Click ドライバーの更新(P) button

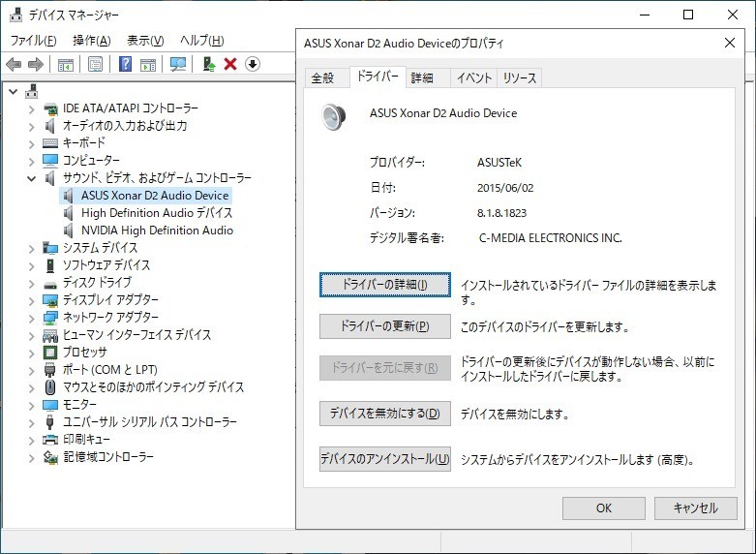[384, 326]
